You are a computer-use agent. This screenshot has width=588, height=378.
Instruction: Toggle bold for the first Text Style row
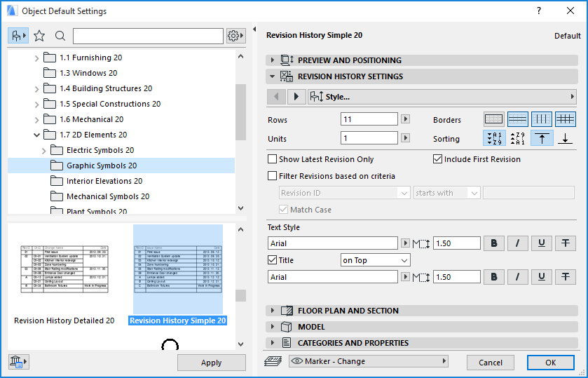[x=494, y=243]
